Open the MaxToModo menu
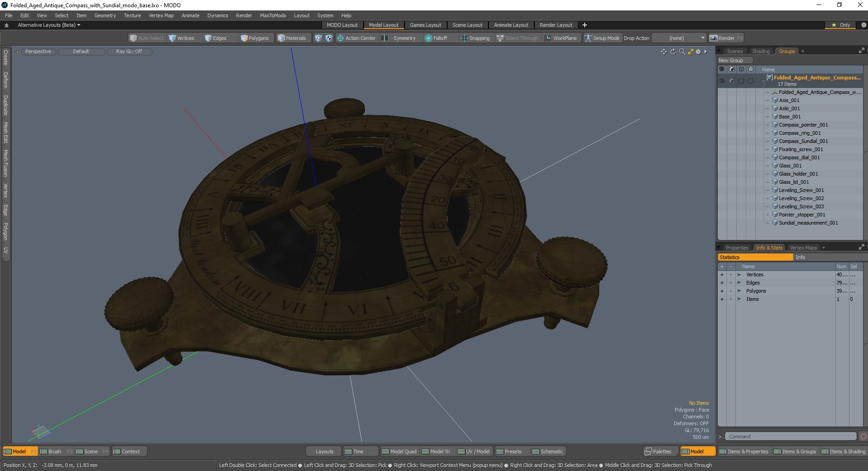 click(x=273, y=15)
